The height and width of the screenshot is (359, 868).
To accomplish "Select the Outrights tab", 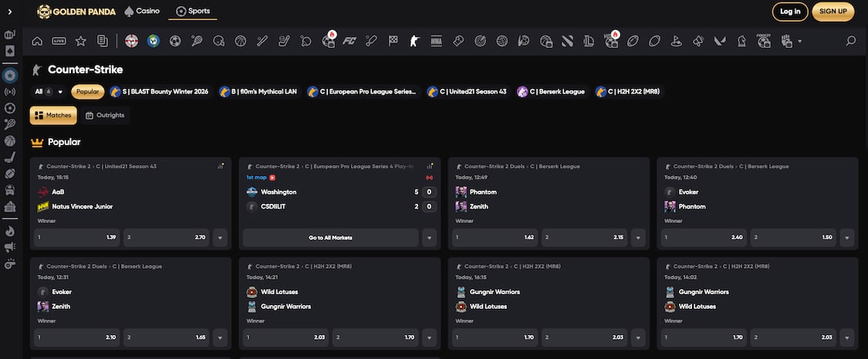I will pyautogui.click(x=105, y=115).
